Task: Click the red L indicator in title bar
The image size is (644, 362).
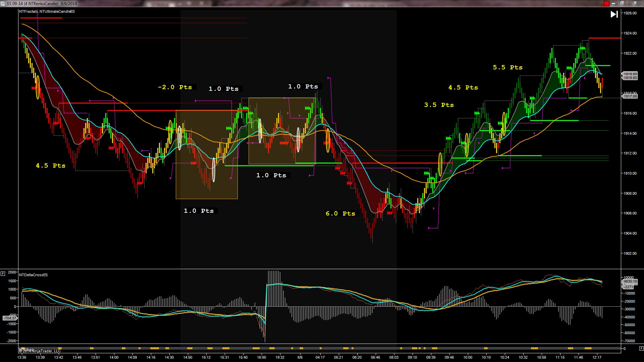Action: tap(606, 3)
